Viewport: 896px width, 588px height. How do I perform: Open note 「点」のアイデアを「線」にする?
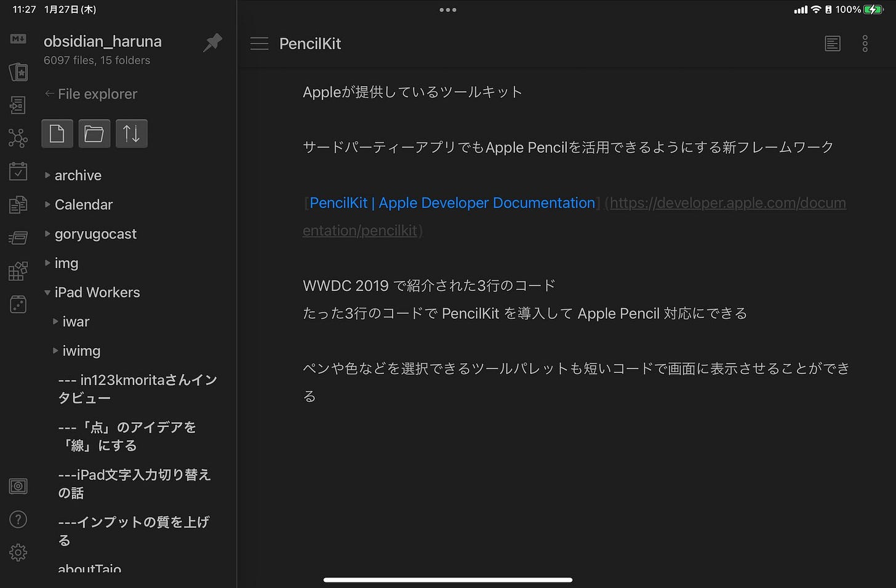[x=128, y=436]
